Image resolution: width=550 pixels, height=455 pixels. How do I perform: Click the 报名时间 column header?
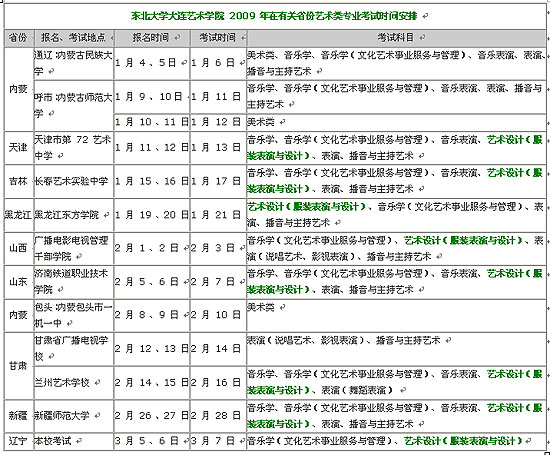pos(152,38)
